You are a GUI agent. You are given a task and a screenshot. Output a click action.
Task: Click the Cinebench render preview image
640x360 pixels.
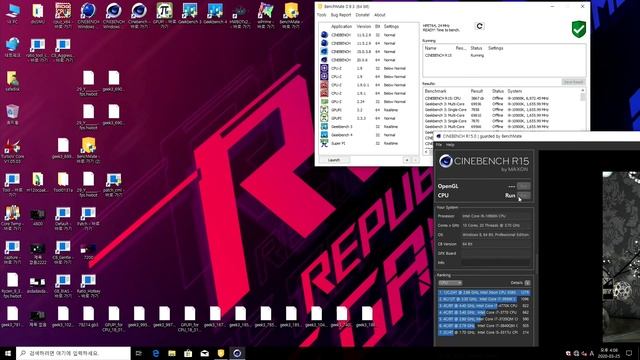coord(621,256)
